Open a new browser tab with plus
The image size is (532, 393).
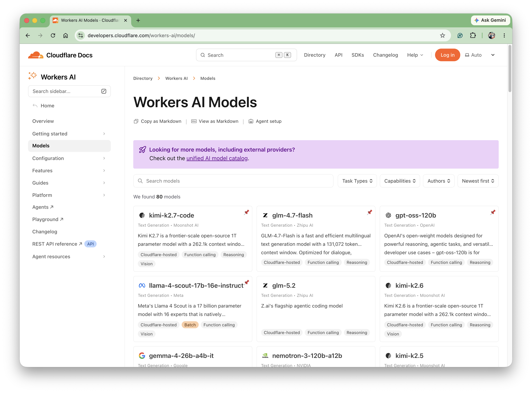[138, 20]
